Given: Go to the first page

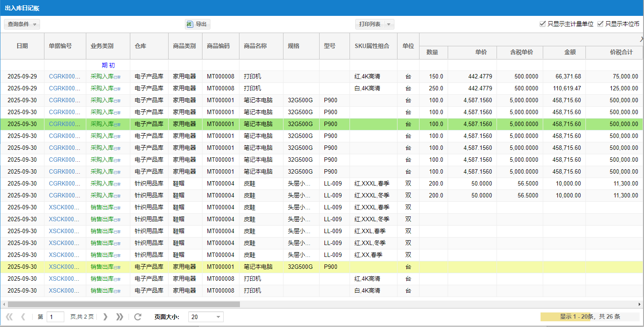Looking at the screenshot, I should coord(9,317).
